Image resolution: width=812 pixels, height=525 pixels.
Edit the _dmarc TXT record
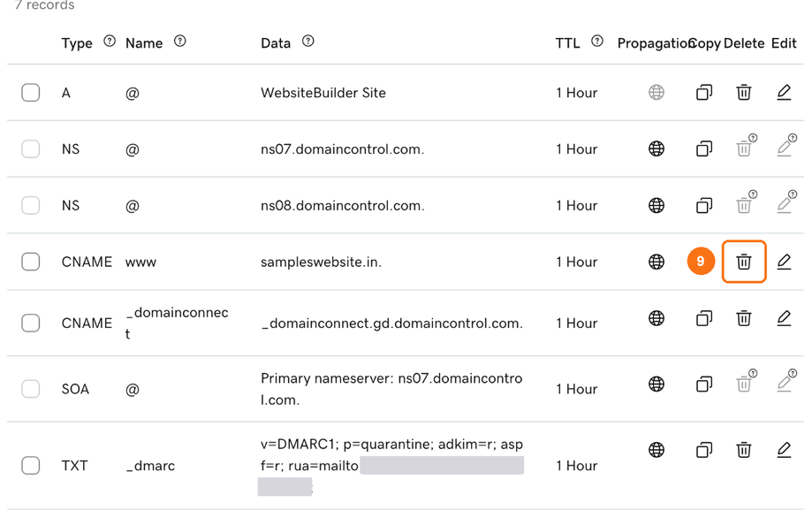click(784, 449)
